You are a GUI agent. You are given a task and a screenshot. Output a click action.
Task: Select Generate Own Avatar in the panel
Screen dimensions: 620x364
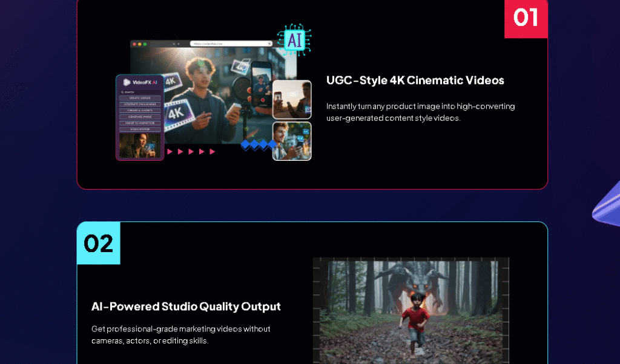140,104
